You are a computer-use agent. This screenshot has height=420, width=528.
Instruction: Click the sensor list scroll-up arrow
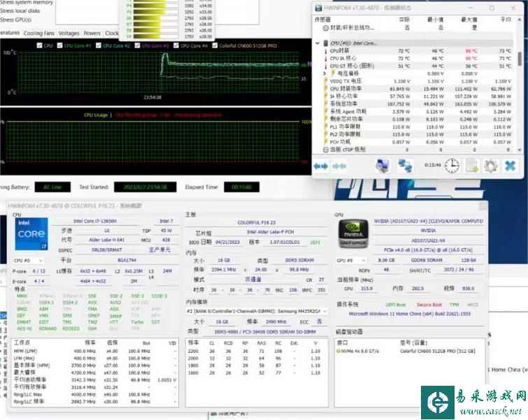(x=520, y=20)
